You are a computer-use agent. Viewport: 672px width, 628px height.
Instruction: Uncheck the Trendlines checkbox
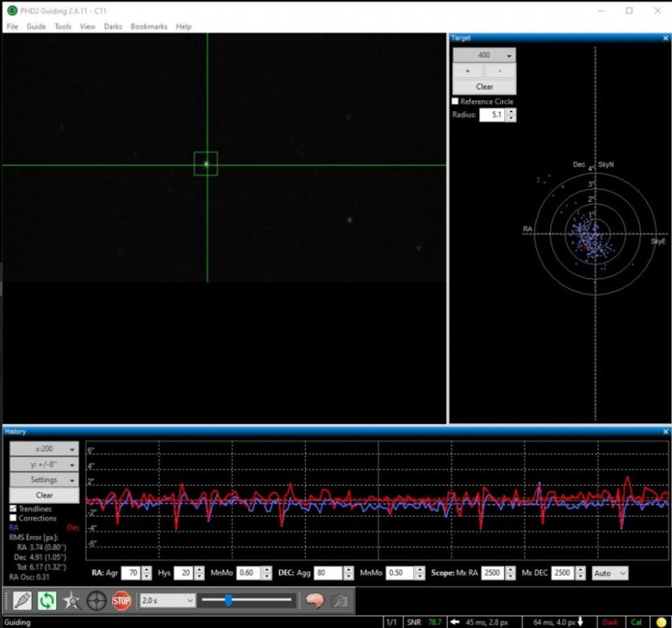[x=13, y=508]
